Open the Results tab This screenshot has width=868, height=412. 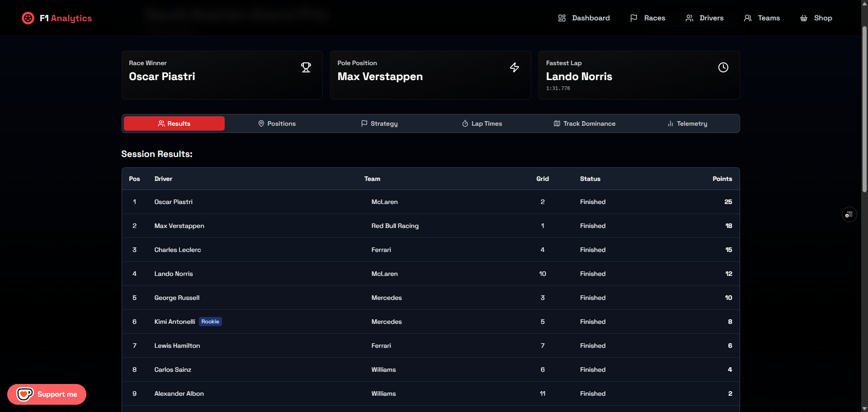click(174, 123)
